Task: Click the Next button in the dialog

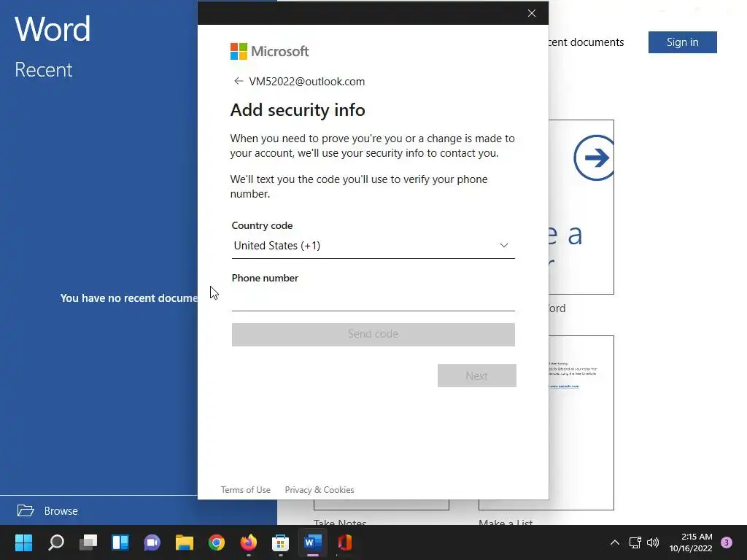Action: [x=476, y=376]
